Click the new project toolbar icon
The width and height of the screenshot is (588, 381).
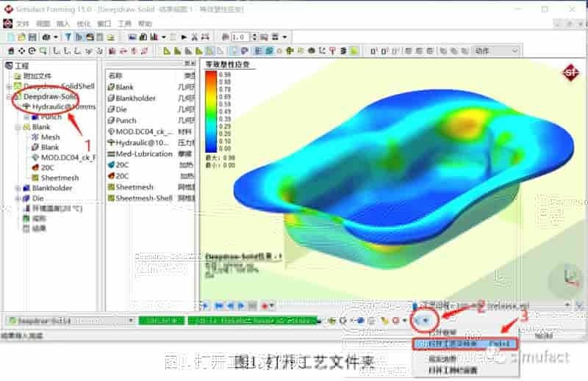click(11, 37)
